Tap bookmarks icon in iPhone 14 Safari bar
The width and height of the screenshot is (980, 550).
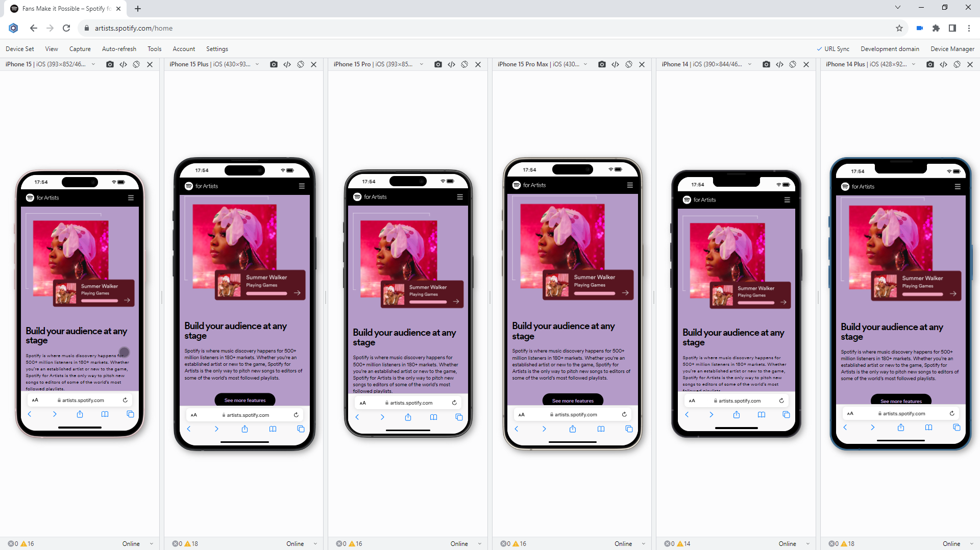point(762,415)
